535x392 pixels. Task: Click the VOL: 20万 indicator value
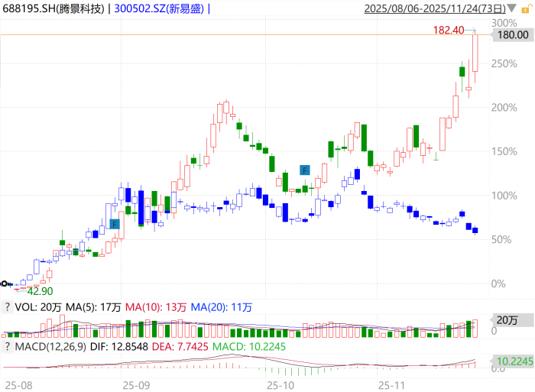(x=38, y=307)
